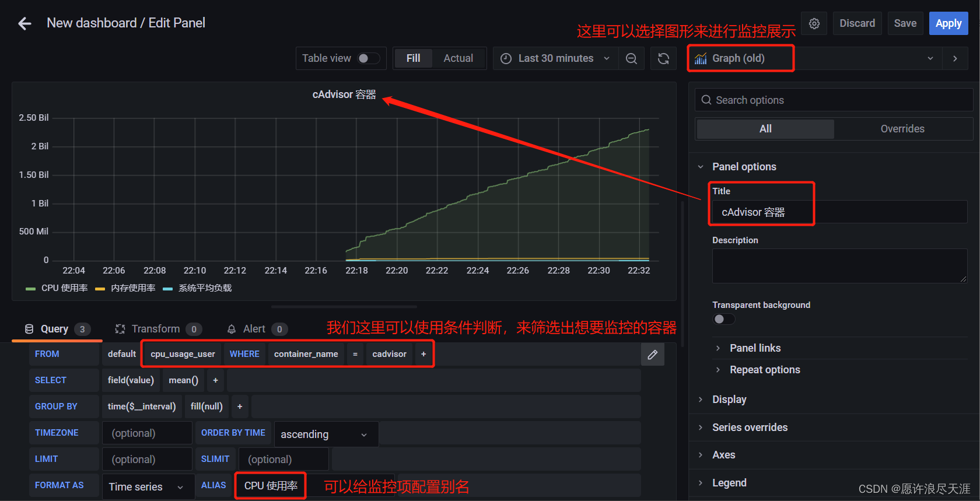This screenshot has height=501, width=980.
Task: Switch to the Query tab
Action: coord(57,329)
